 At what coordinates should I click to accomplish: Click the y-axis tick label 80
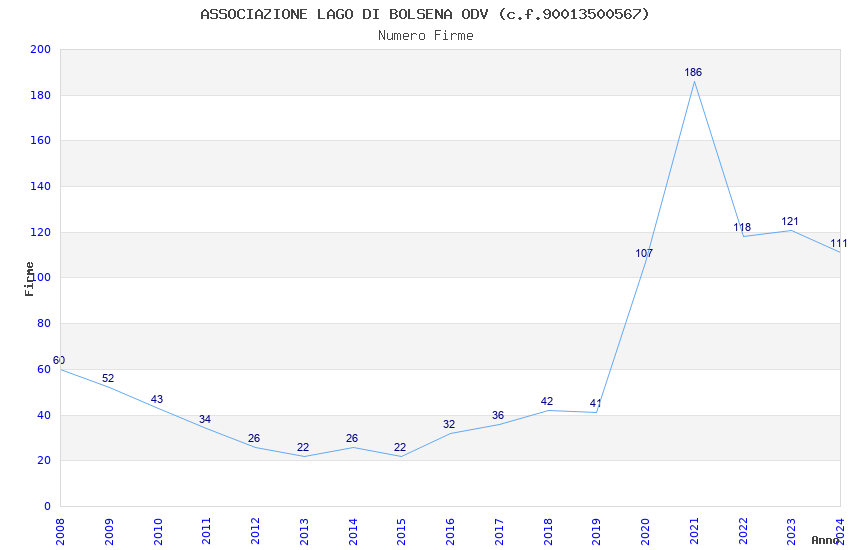pyautogui.click(x=44, y=323)
